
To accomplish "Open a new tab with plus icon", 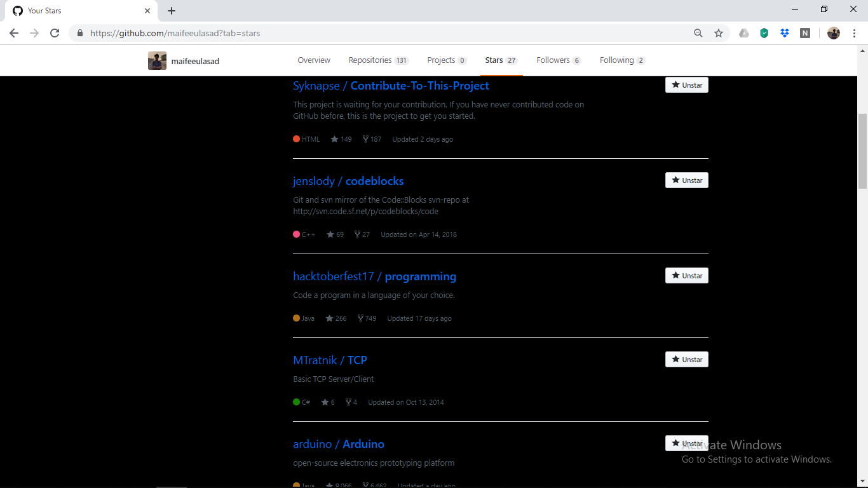I will [x=172, y=11].
